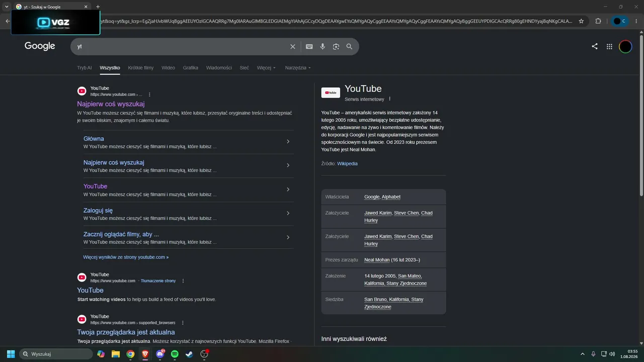The width and height of the screenshot is (644, 362).
Task: Open the 'Zacznij oglądać filmy, aby ...' sitelink
Action: click(121, 234)
